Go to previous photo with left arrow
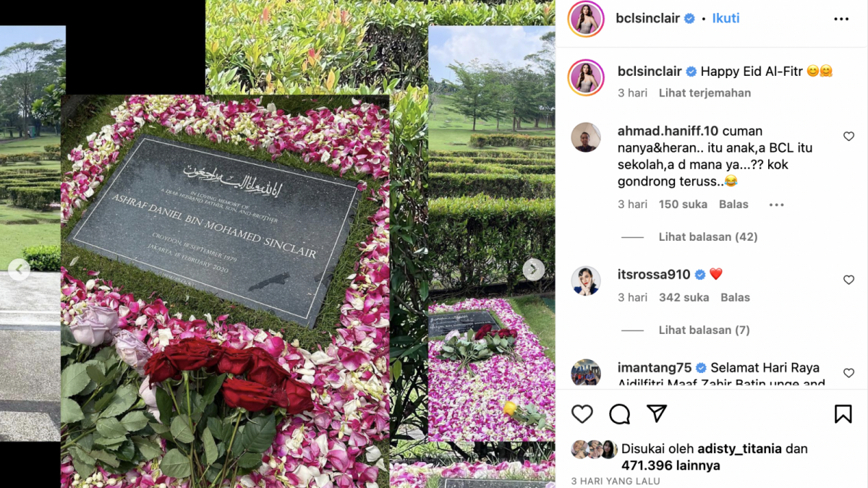This screenshot has width=868, height=488. (x=19, y=270)
